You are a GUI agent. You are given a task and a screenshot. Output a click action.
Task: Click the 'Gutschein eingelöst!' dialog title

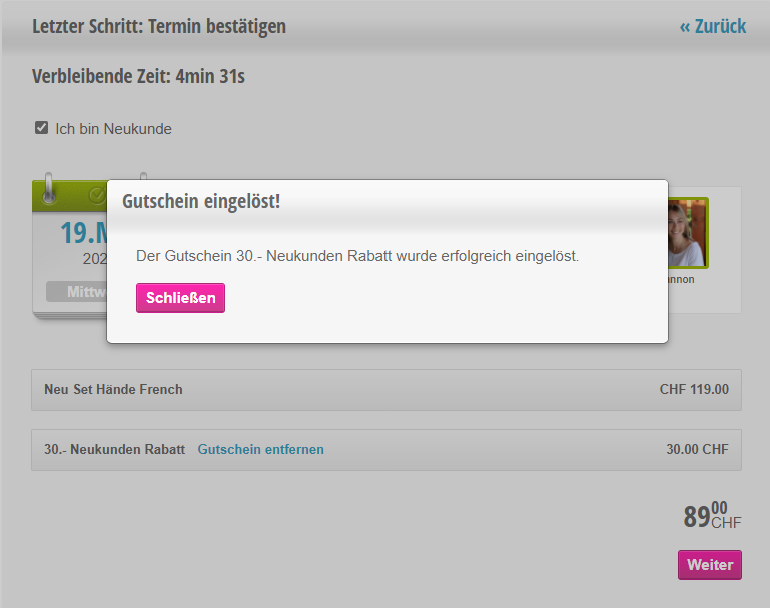201,201
